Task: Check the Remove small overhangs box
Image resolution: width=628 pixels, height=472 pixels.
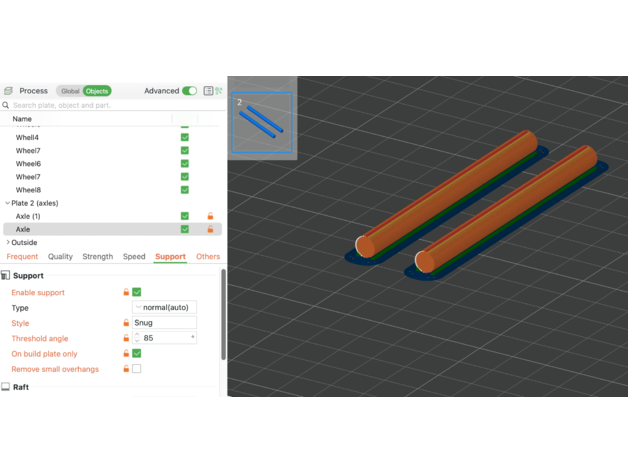Action: 137,369
